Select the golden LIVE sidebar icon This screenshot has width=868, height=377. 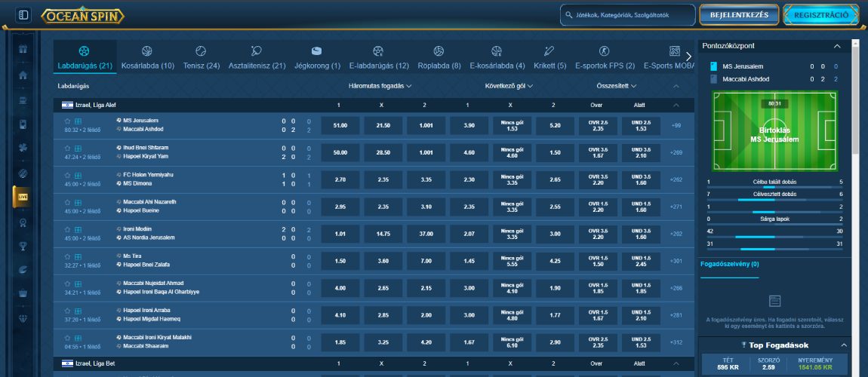(23, 197)
